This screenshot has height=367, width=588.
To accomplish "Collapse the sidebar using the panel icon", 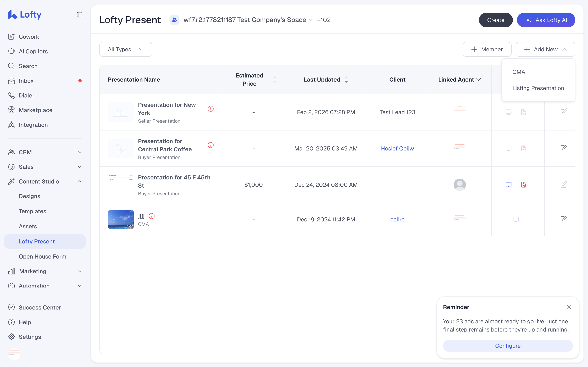I will coord(79,15).
